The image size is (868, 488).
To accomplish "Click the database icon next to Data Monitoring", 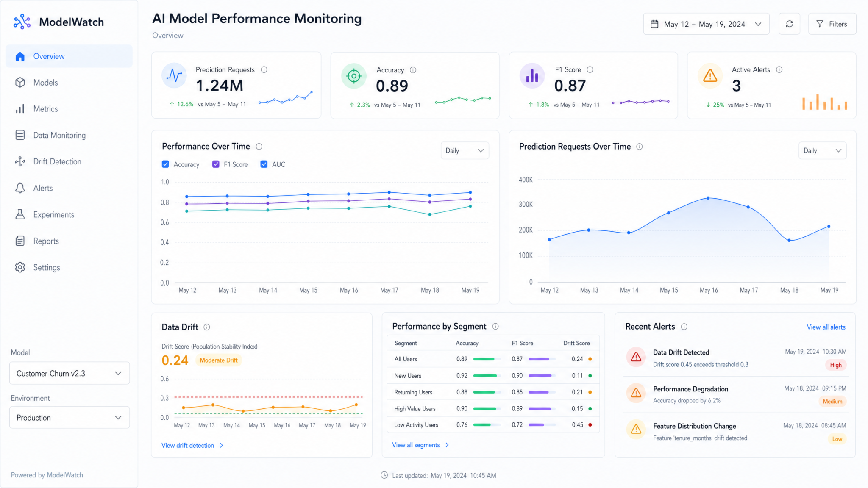I will click(20, 135).
